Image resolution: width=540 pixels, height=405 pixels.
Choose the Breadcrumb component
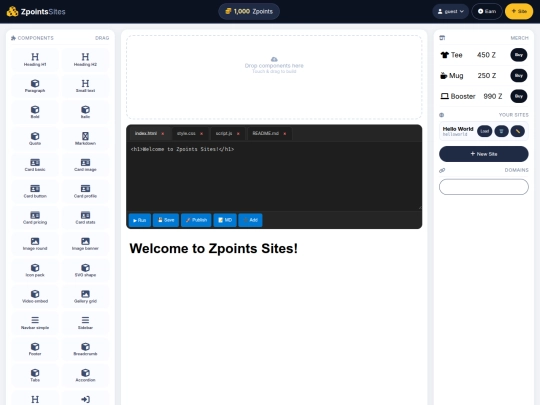85,349
